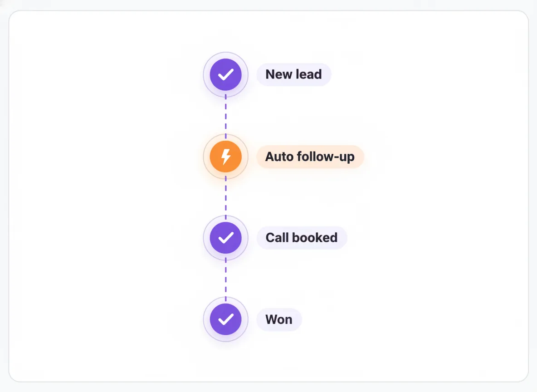
Task: Select the orange lightning bolt icon
Action: (226, 157)
